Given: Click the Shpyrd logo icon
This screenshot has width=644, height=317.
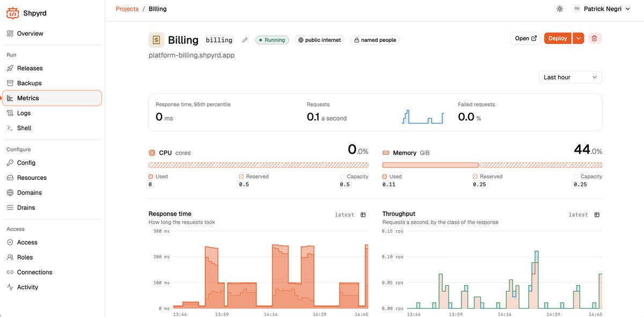Looking at the screenshot, I should click(x=12, y=13).
